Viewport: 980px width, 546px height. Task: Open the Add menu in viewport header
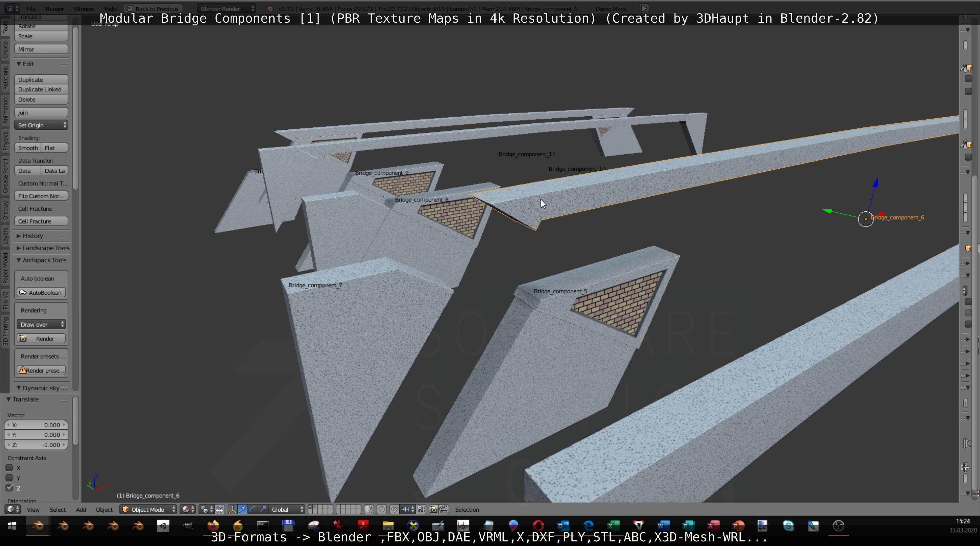tap(81, 510)
